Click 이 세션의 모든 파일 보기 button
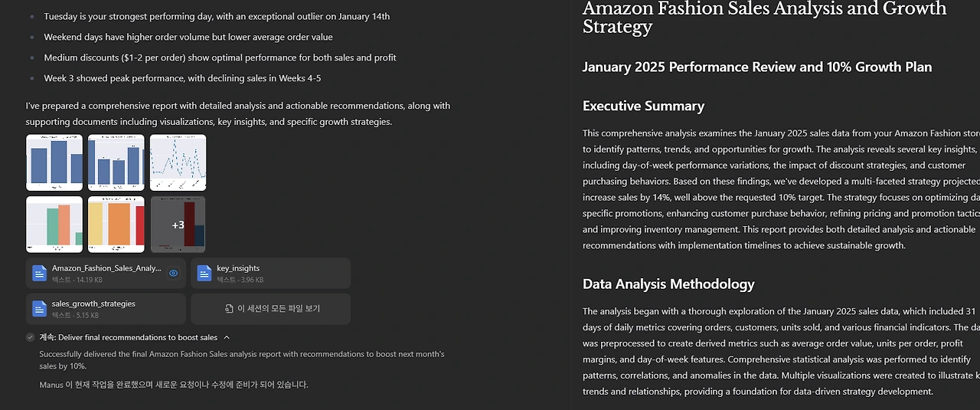Screen dimensions: 980x410 (x=270, y=309)
